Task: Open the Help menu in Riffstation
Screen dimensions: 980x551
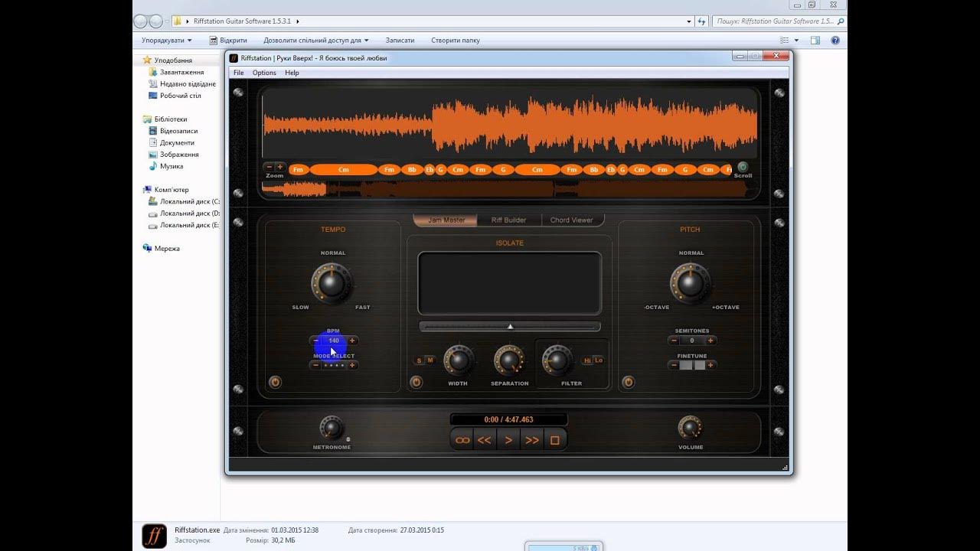Action: pos(292,73)
